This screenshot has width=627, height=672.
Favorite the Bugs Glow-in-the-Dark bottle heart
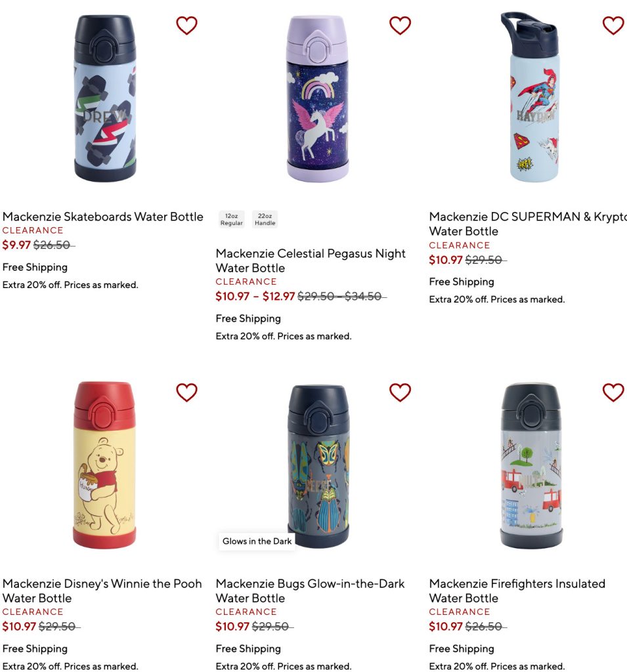[400, 392]
